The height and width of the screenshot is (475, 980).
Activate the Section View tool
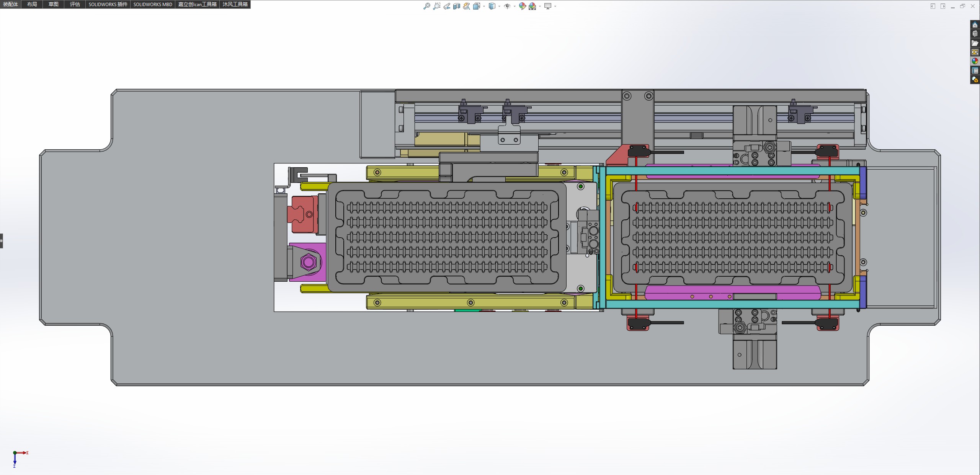coord(456,6)
